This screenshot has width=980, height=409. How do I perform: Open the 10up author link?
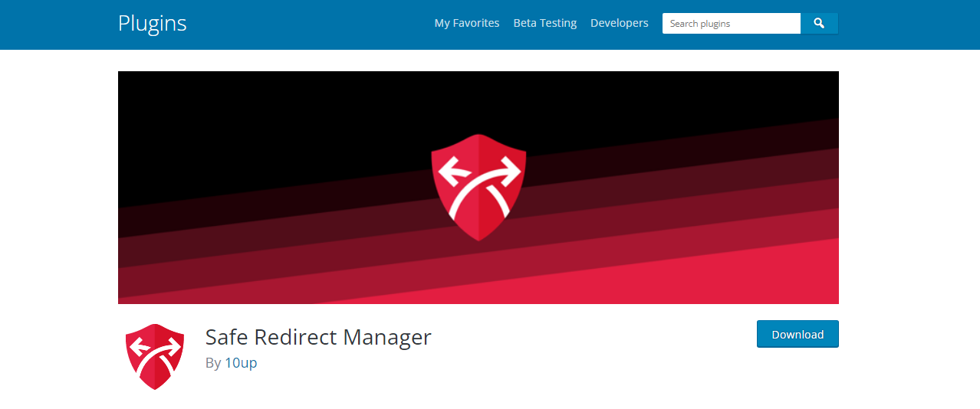click(241, 363)
